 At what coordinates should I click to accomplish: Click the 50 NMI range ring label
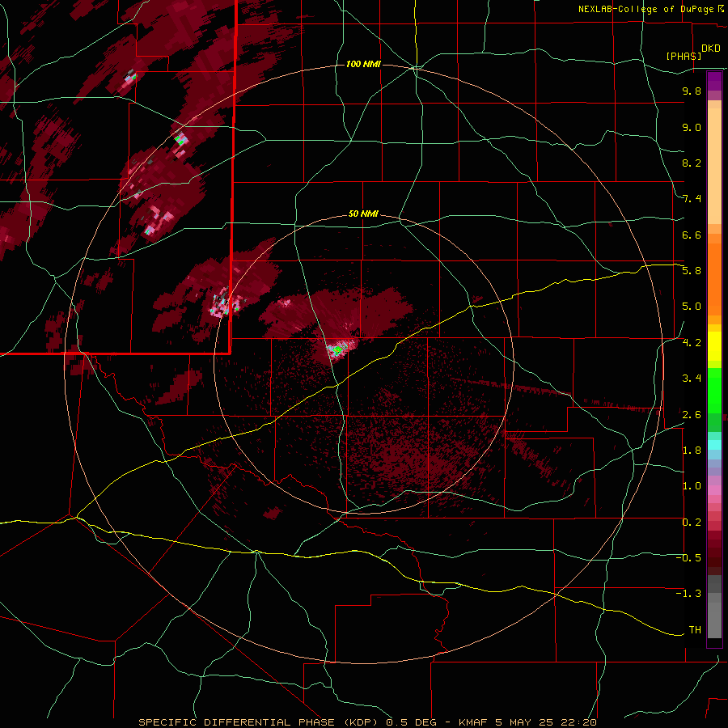tap(363, 214)
